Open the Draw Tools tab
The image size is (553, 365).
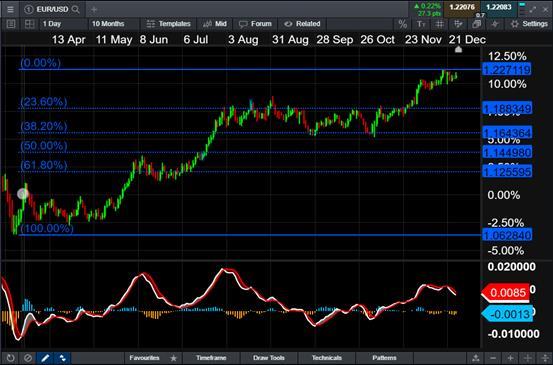(x=268, y=358)
